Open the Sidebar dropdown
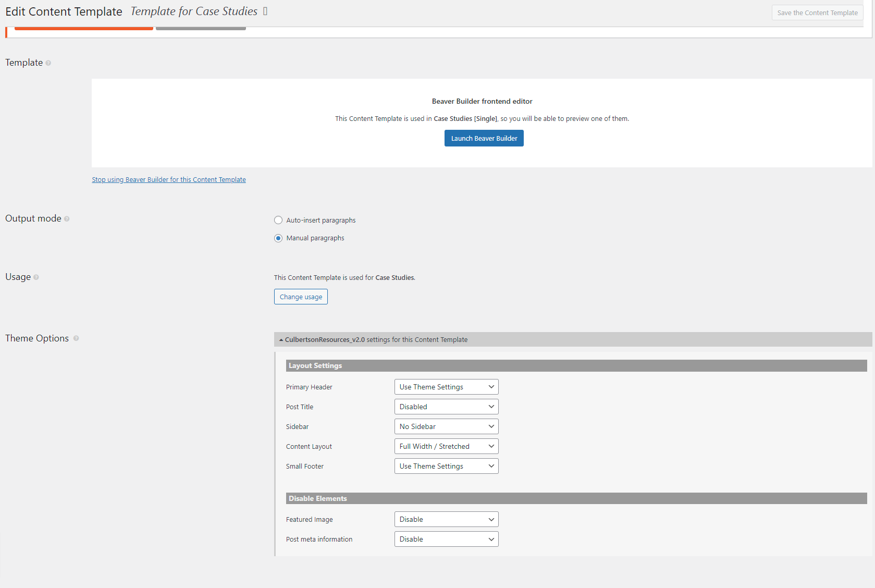 (x=446, y=426)
